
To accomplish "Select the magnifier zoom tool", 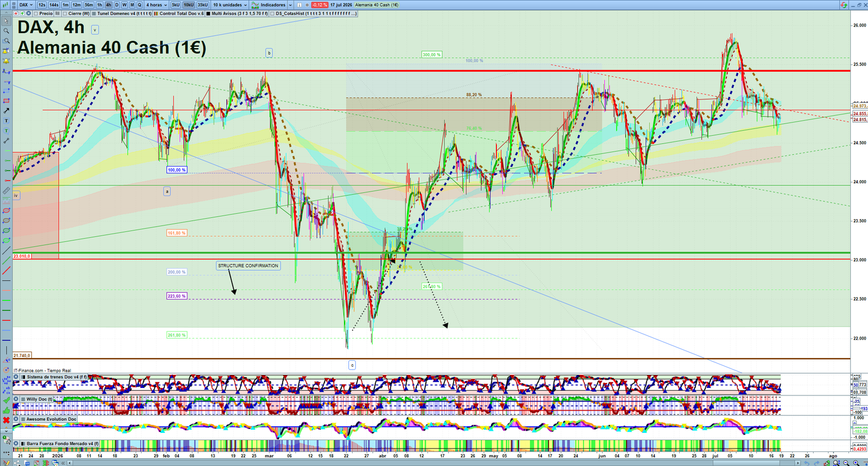I will 7,31.
